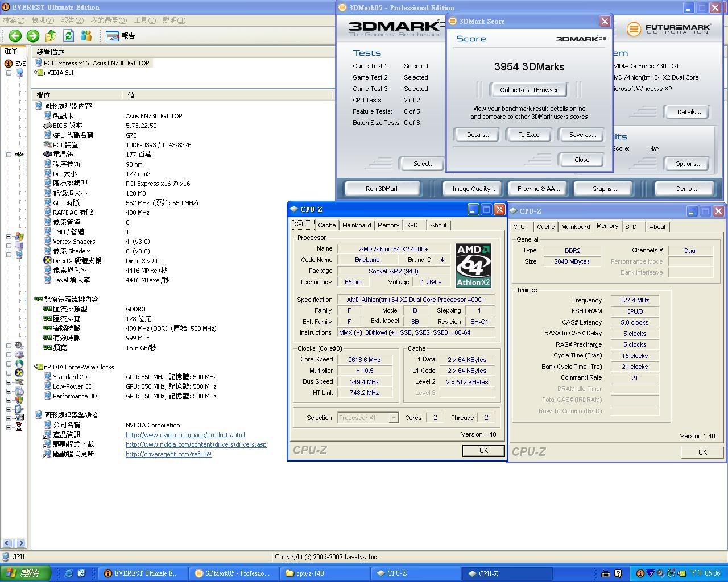728x582 pixels.
Task: Open the 工具(T) menu in EVEREST
Action: point(144,20)
